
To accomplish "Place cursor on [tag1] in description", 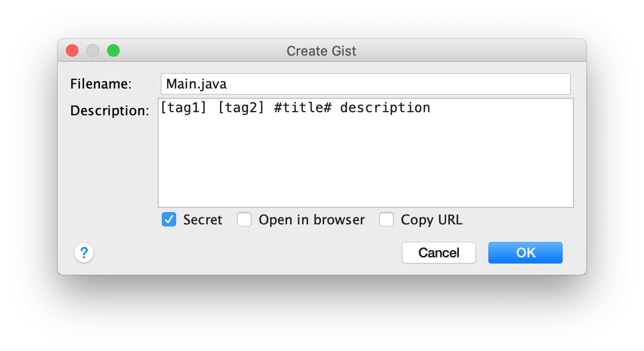I will (183, 108).
